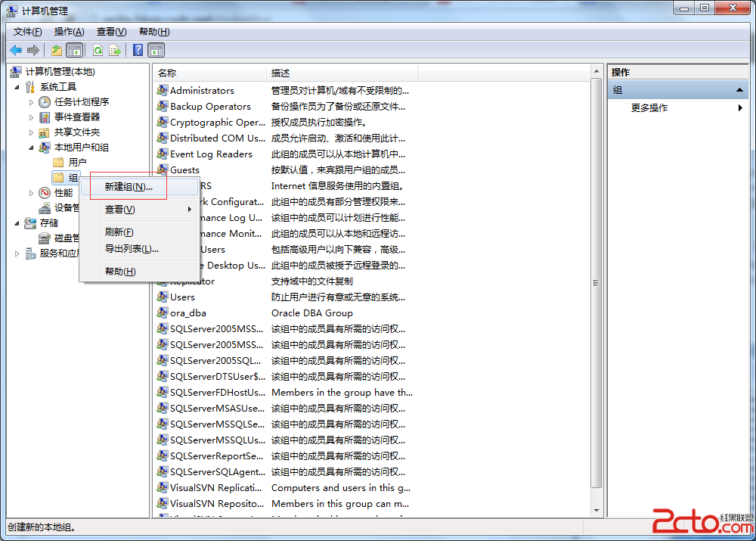This screenshot has height=541, width=756.
Task: Click the 存储 icon in the tree
Action: pos(30,223)
